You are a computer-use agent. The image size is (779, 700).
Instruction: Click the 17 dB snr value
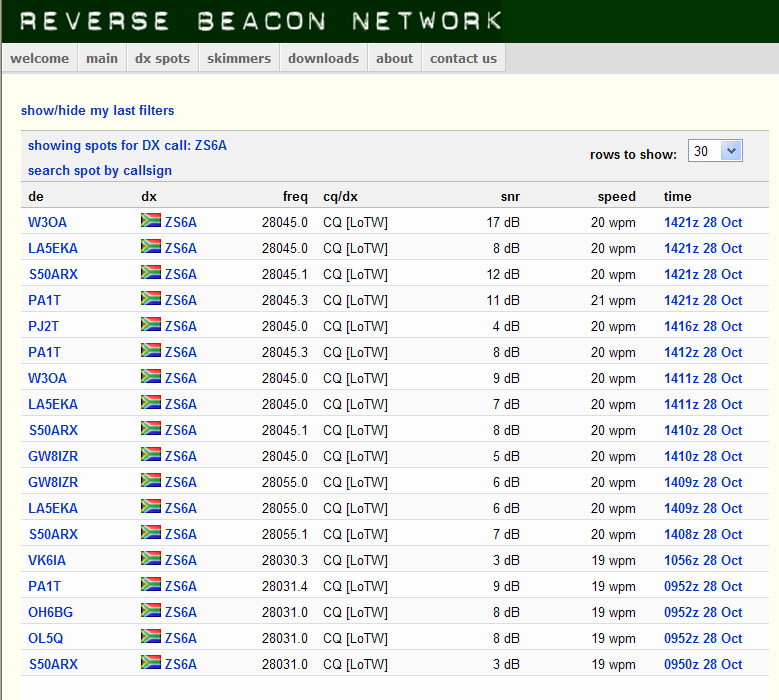click(x=503, y=222)
